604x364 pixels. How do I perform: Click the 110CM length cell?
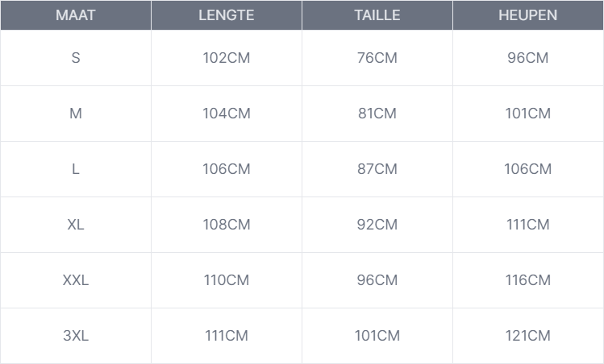click(x=226, y=280)
